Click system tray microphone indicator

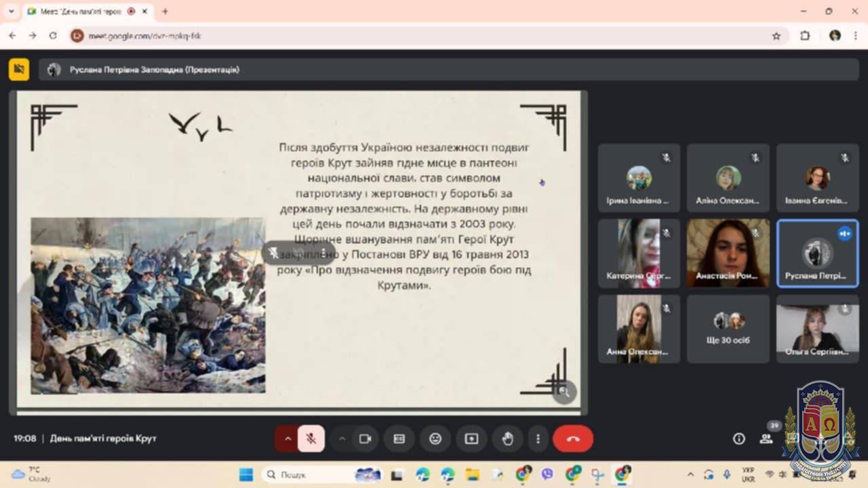[726, 474]
